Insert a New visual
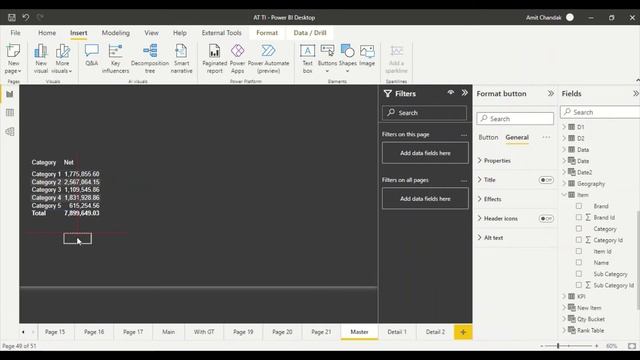640x360 pixels. (41, 59)
